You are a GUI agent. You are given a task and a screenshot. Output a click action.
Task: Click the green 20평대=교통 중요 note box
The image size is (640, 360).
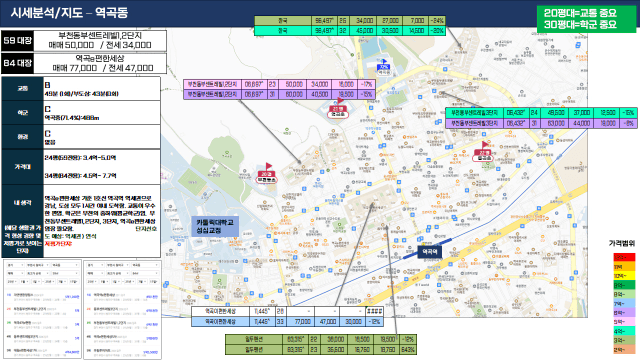pos(586,19)
